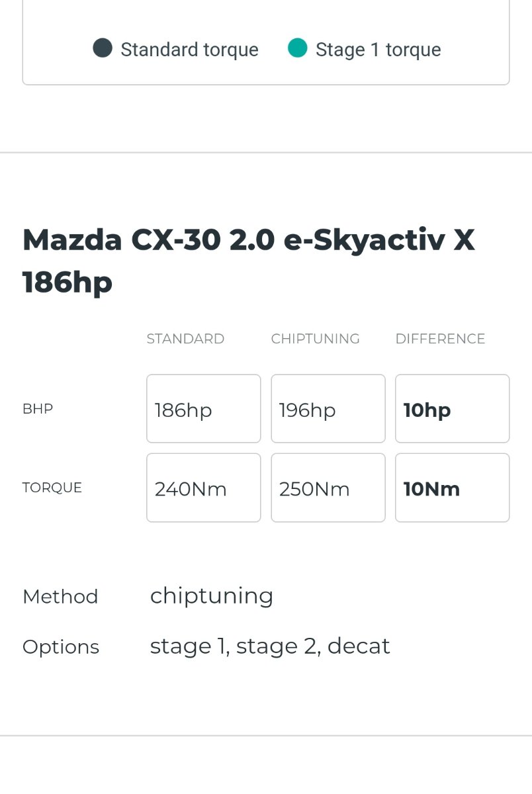Click the STANDARD column header
The width and height of the screenshot is (532, 794).
tap(185, 339)
